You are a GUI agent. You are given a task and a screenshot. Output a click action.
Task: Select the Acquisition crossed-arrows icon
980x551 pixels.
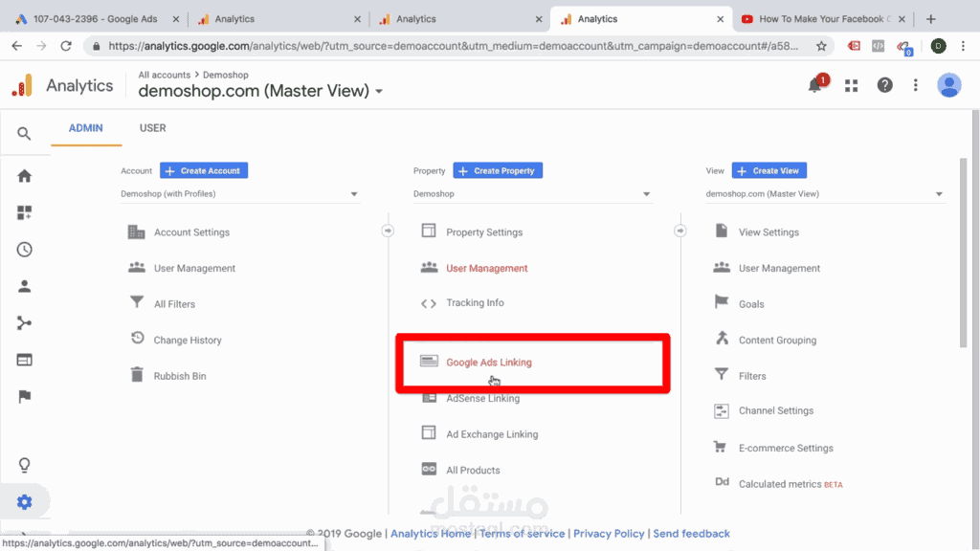[x=26, y=322]
